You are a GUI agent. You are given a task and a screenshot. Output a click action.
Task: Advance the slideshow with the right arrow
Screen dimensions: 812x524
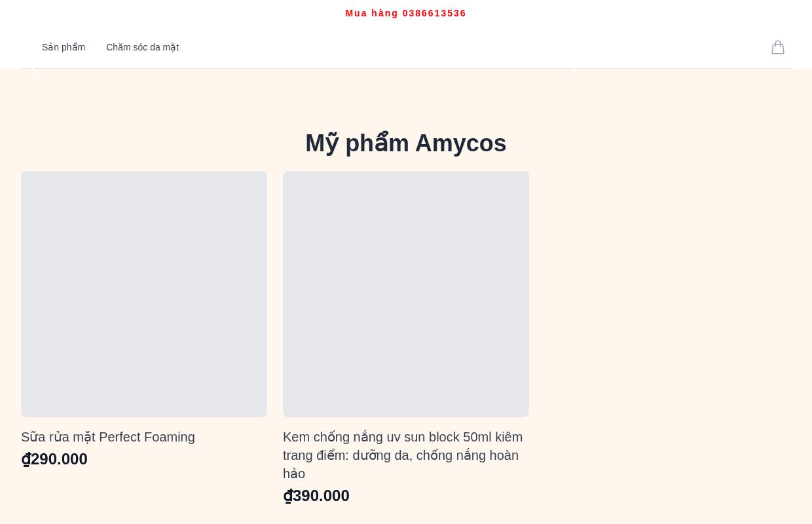(575, 68)
